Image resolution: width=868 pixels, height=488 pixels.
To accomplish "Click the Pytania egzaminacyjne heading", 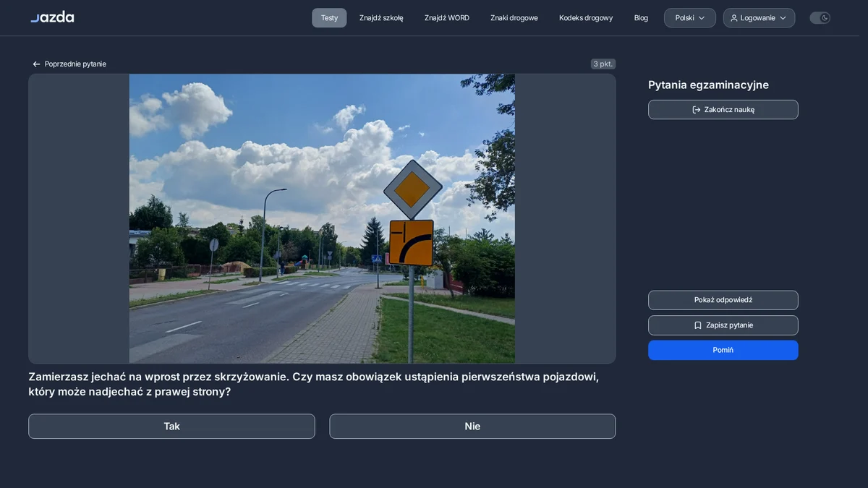I will tap(708, 85).
